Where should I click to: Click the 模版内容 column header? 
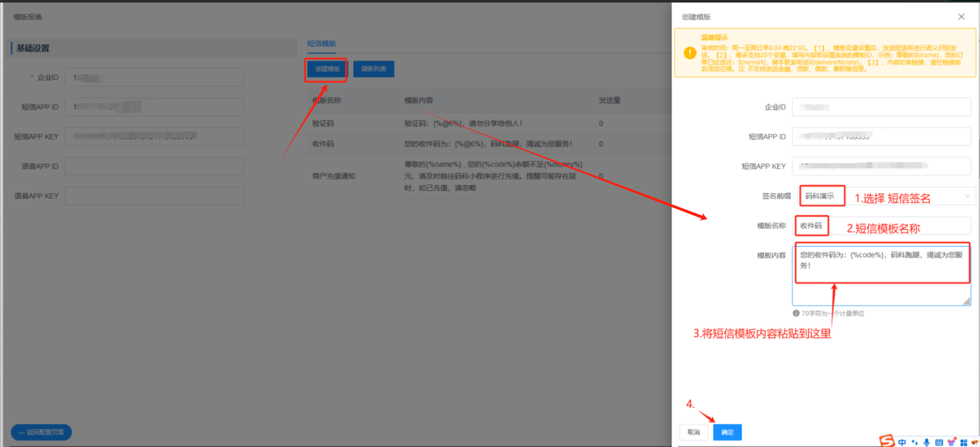tap(419, 100)
